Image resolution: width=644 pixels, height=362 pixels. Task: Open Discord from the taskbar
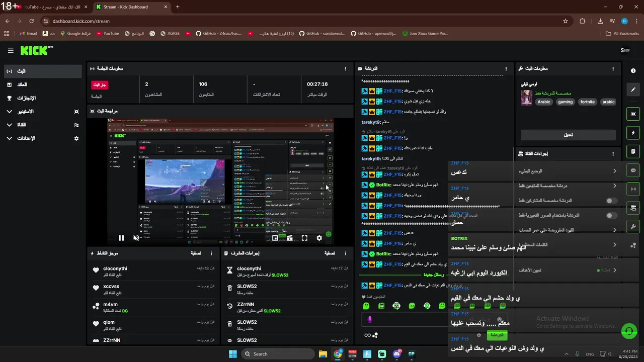(397, 354)
